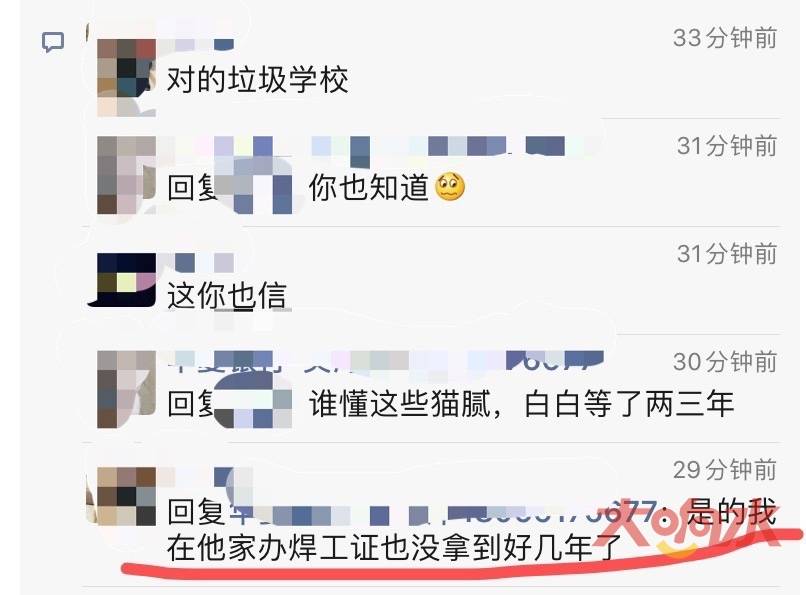Tap the dizzy face emoji
The width and height of the screenshot is (806, 595).
click(x=450, y=188)
